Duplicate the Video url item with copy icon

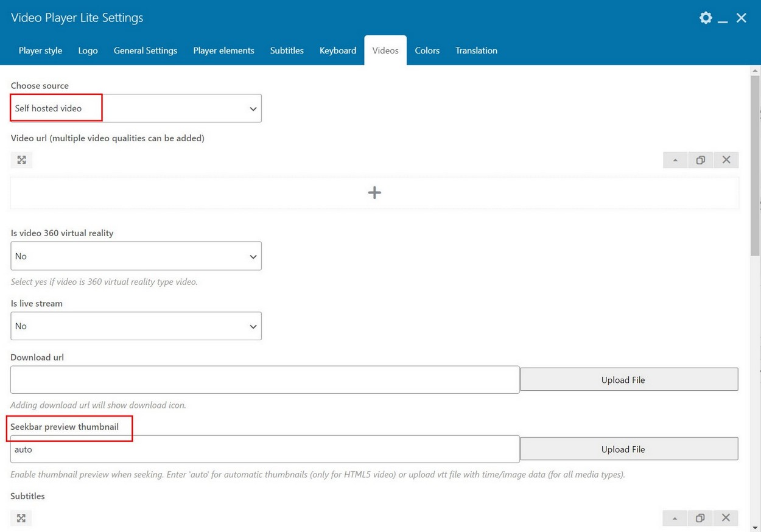tap(701, 160)
